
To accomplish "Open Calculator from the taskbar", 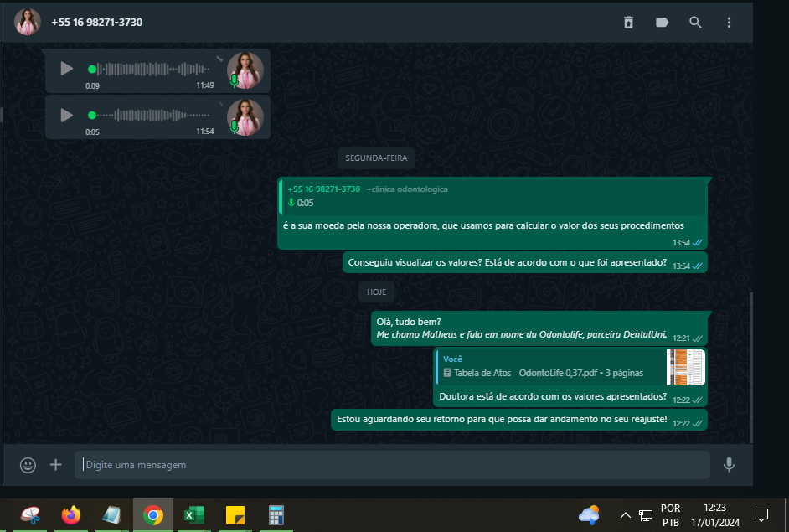I will pyautogui.click(x=276, y=515).
